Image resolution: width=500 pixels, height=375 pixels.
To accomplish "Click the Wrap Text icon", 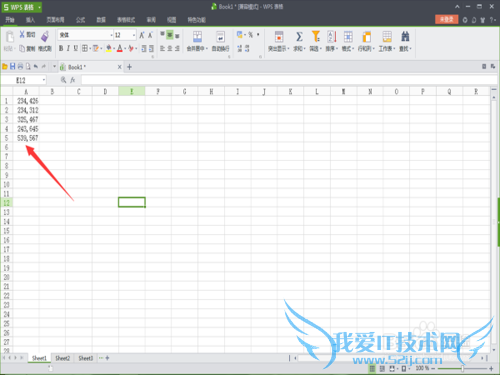I will pyautogui.click(x=220, y=37).
